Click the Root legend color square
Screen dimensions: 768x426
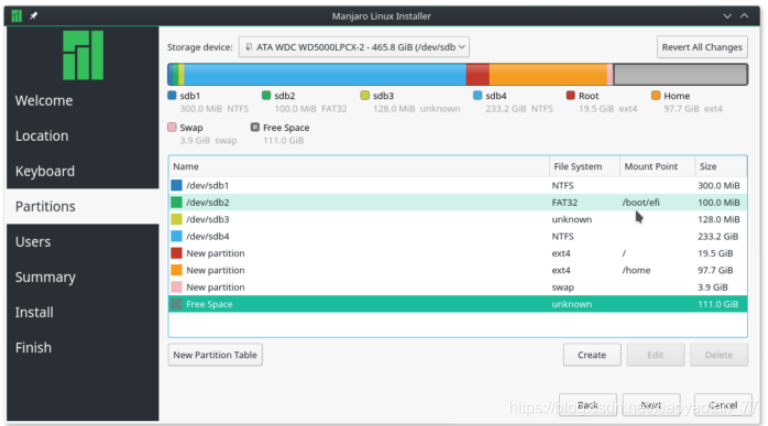tap(571, 95)
